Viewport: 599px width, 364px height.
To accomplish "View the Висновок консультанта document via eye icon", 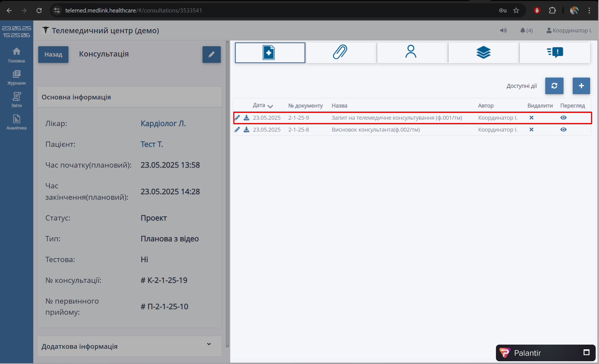I will (563, 130).
